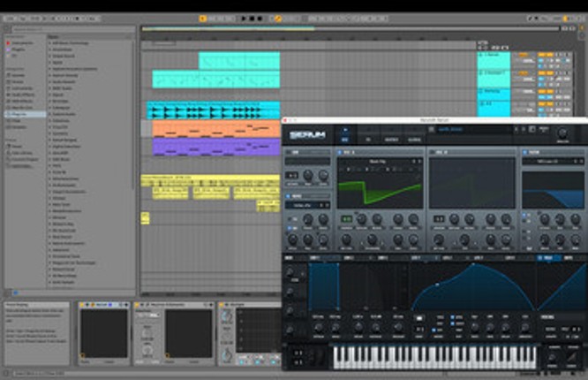Viewport: 588px width, 380px height.
Task: Start playback with Ableton's play button
Action: click(x=244, y=19)
